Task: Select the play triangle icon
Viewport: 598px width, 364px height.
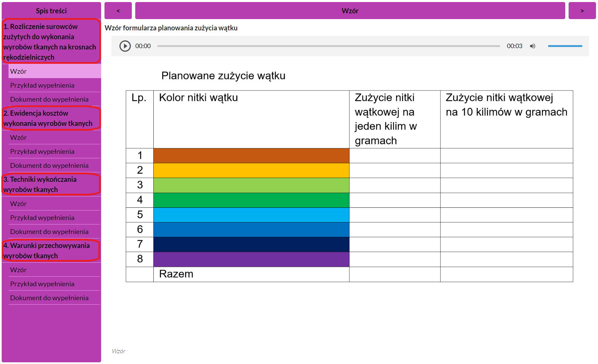Action: click(x=125, y=46)
